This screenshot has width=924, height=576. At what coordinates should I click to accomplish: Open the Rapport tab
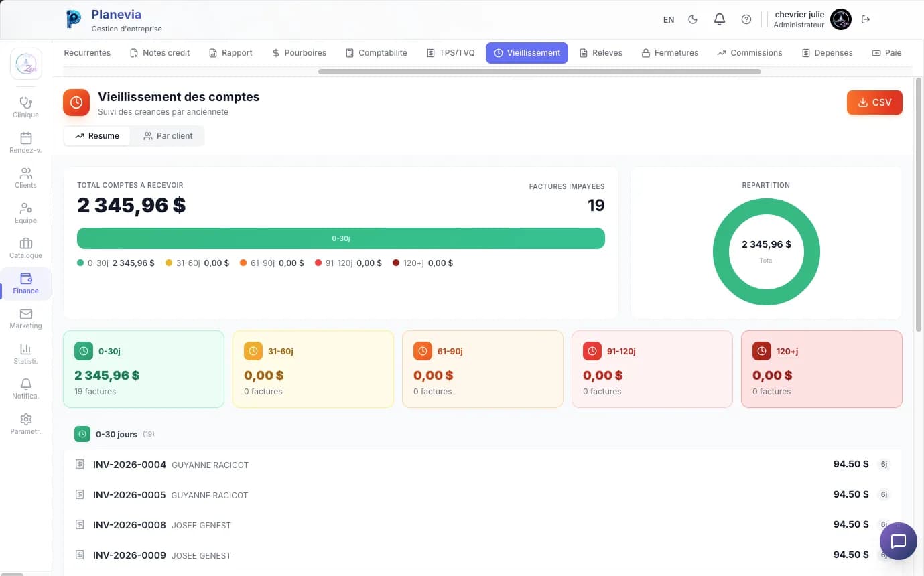point(230,53)
